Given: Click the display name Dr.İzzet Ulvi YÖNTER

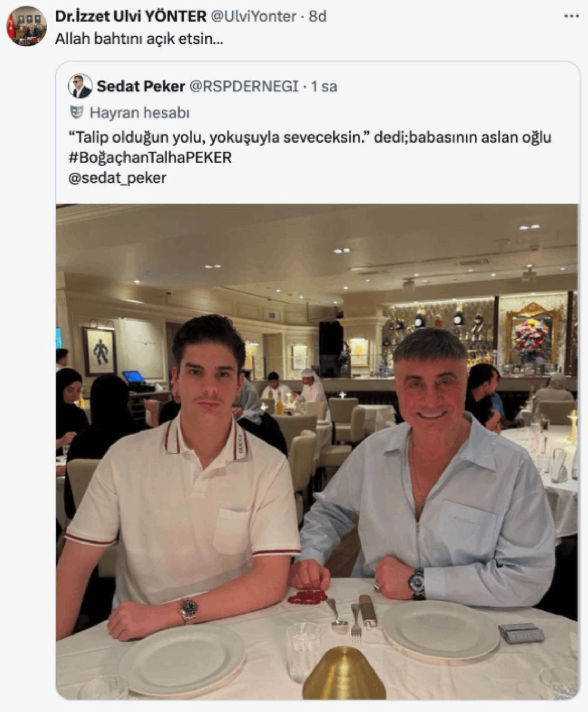Looking at the screenshot, I should (131, 16).
